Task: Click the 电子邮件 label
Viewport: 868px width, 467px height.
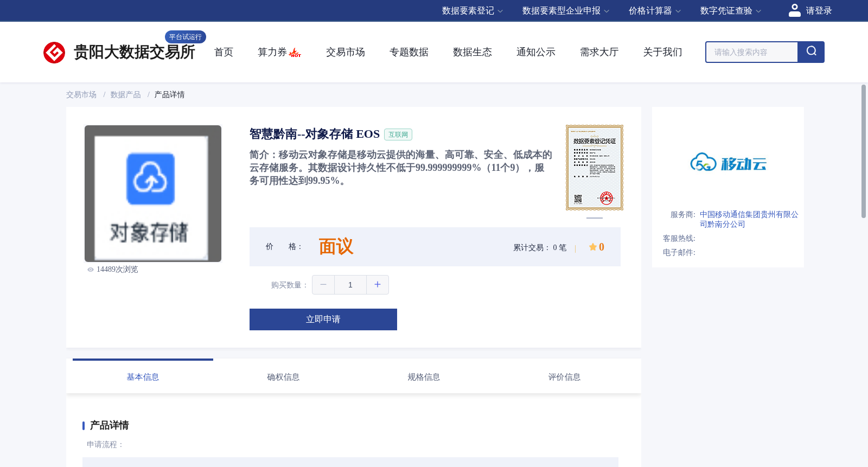Action: [679, 253]
